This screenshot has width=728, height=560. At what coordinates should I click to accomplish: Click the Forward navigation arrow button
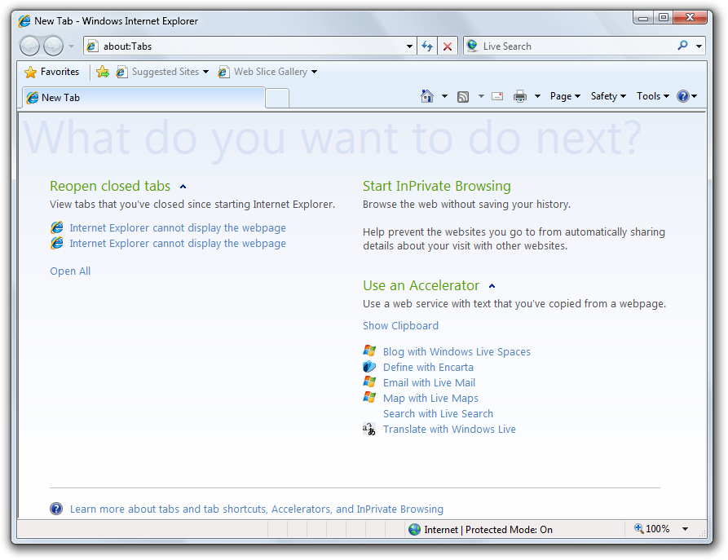pyautogui.click(x=53, y=46)
